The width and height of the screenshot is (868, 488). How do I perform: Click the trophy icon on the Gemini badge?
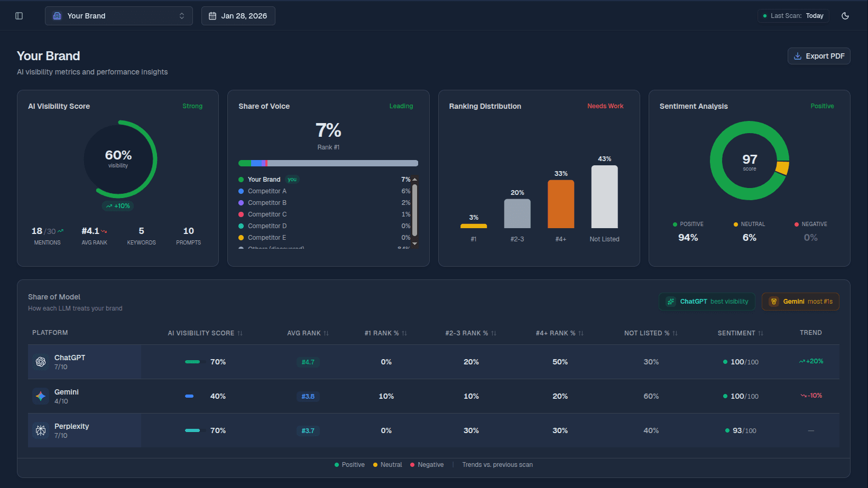774,301
